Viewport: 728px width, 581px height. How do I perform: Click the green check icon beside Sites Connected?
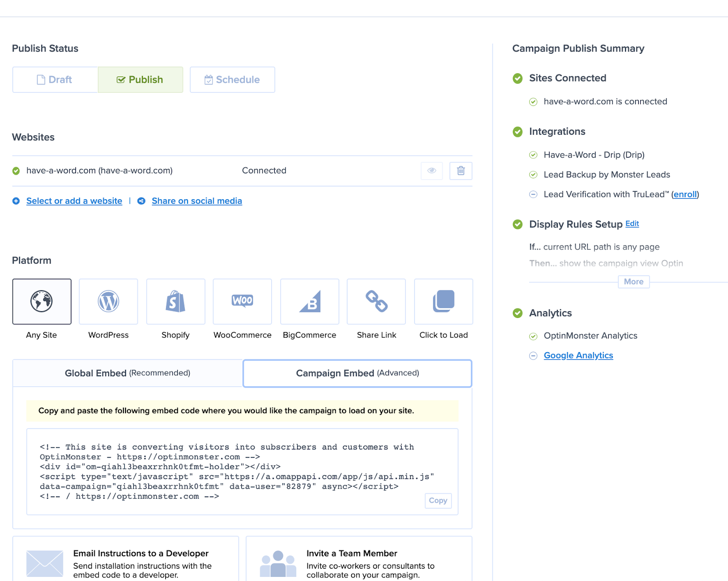click(518, 78)
